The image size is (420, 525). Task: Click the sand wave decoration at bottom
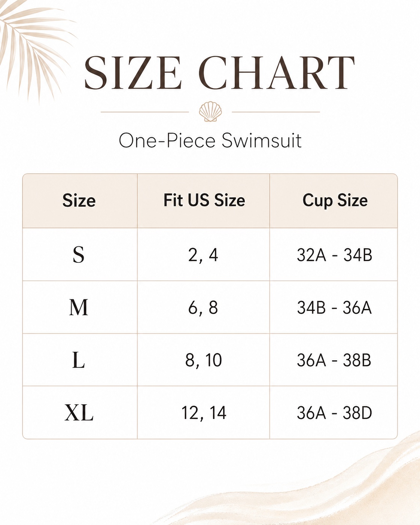pyautogui.click(x=337, y=491)
